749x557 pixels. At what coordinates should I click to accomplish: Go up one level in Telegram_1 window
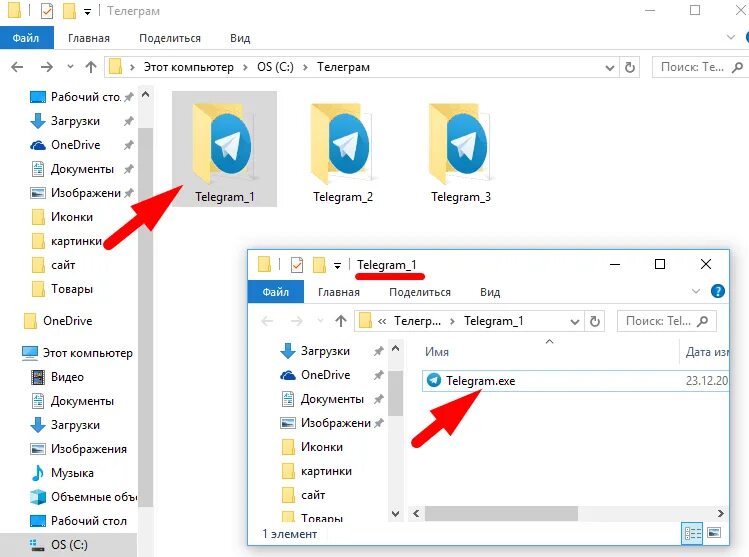[x=341, y=321]
